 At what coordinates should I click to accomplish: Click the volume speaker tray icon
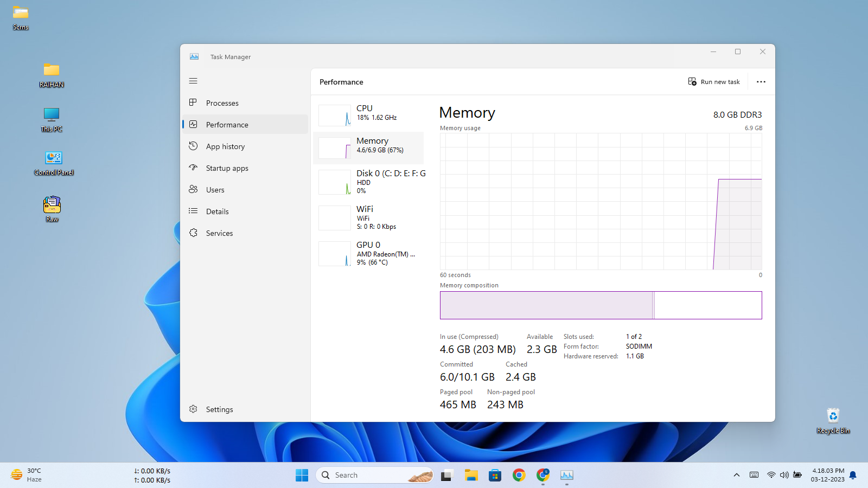pyautogui.click(x=784, y=475)
